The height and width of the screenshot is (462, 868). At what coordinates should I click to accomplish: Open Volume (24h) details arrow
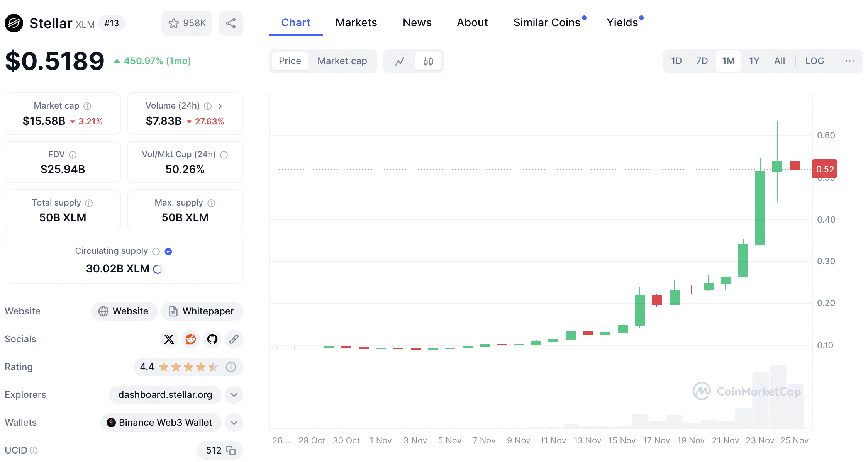point(220,106)
